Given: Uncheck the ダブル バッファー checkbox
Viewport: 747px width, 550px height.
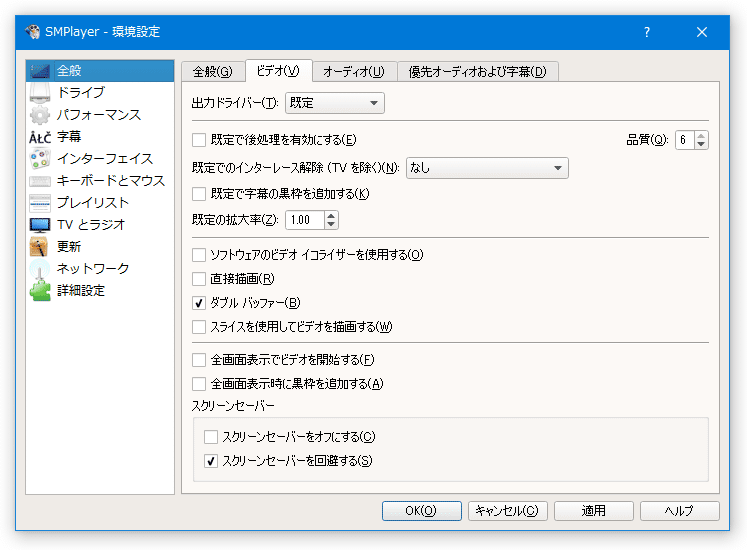Looking at the screenshot, I should coord(199,303).
